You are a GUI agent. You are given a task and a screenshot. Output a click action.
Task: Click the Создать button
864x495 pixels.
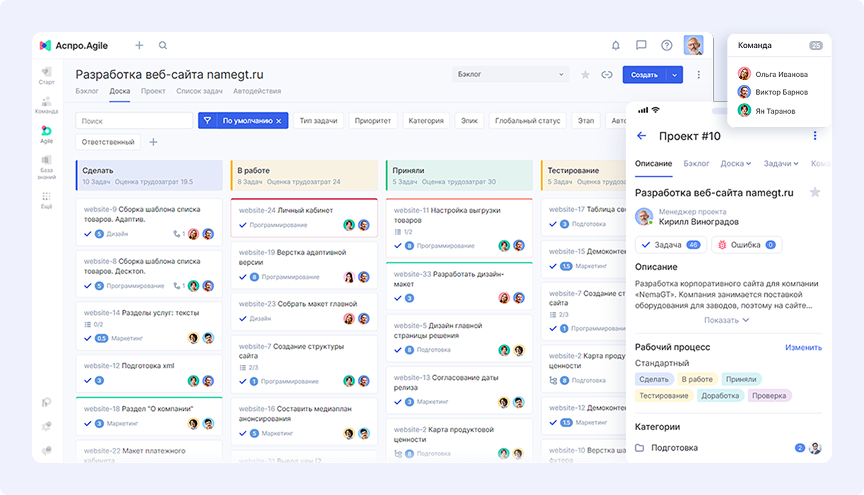click(x=644, y=75)
